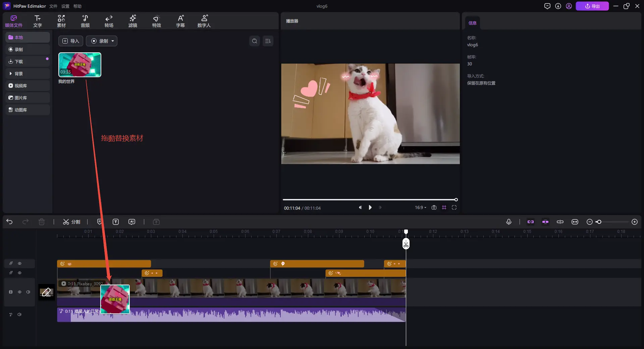Open 视频库 video library

click(28, 86)
